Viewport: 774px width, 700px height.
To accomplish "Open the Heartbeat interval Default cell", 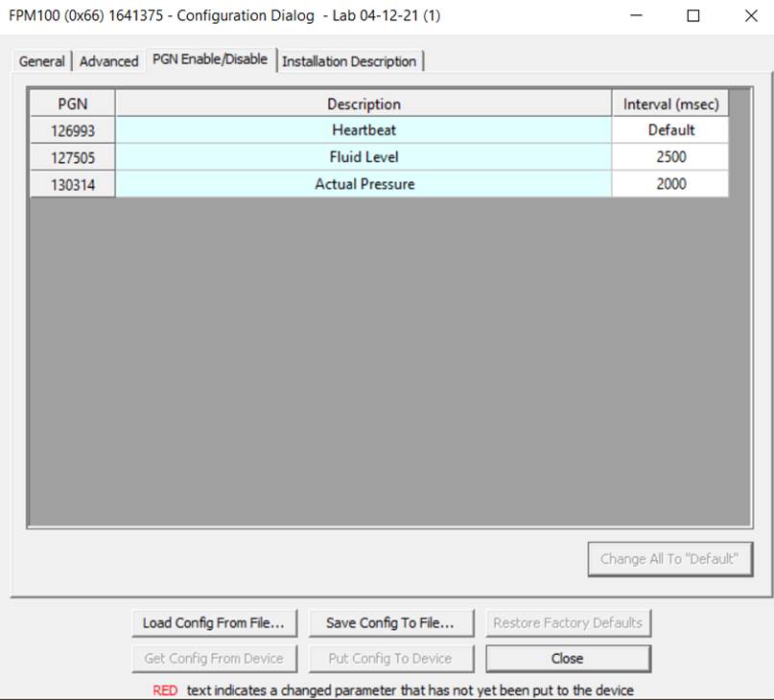I will click(x=670, y=130).
